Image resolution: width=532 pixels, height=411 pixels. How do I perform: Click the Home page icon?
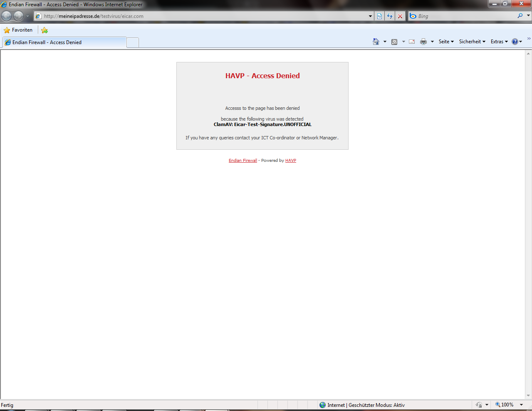376,42
